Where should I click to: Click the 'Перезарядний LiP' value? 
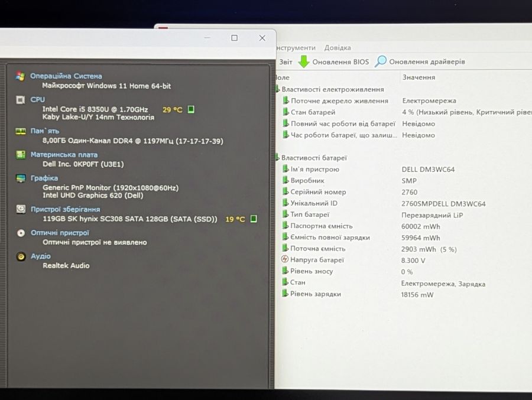pos(432,215)
